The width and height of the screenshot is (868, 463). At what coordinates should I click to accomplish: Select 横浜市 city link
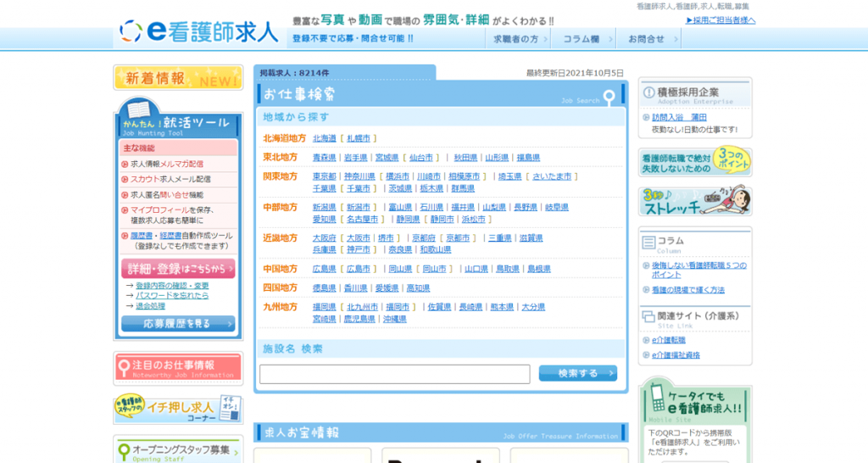point(398,176)
